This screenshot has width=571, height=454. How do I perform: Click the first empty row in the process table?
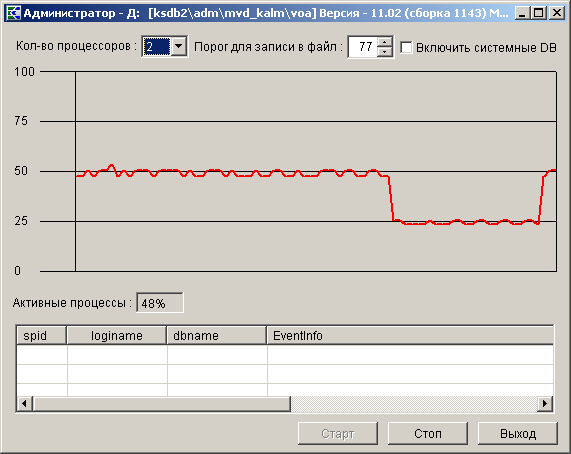coord(285,355)
